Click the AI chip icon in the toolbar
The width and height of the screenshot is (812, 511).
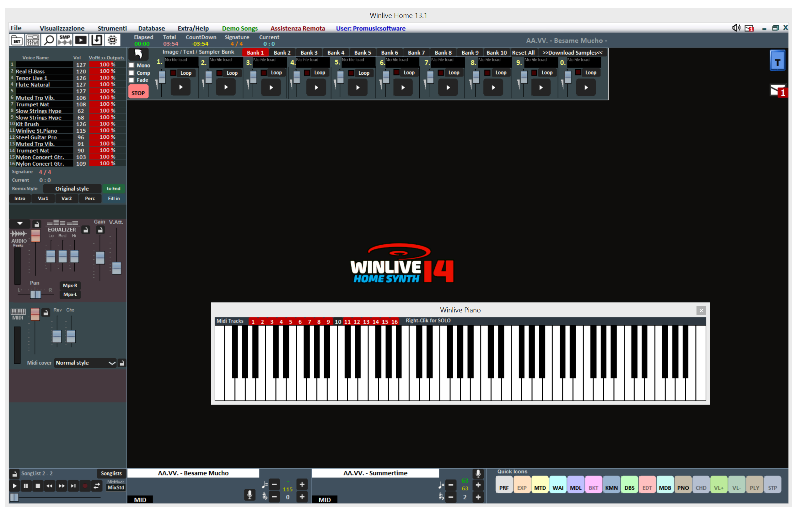112,40
